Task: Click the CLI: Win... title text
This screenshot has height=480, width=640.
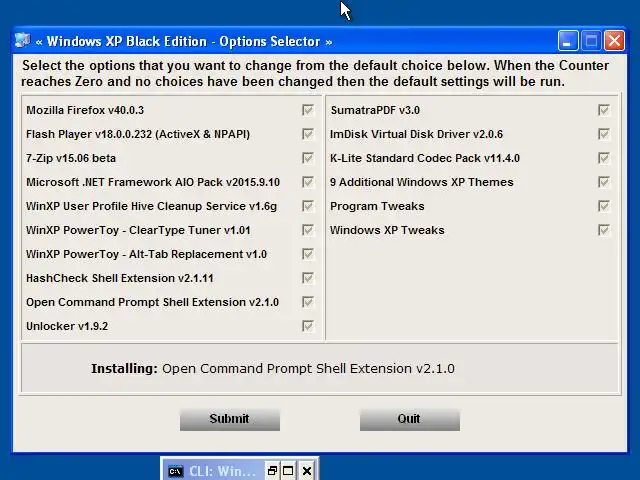Action: 222,471
